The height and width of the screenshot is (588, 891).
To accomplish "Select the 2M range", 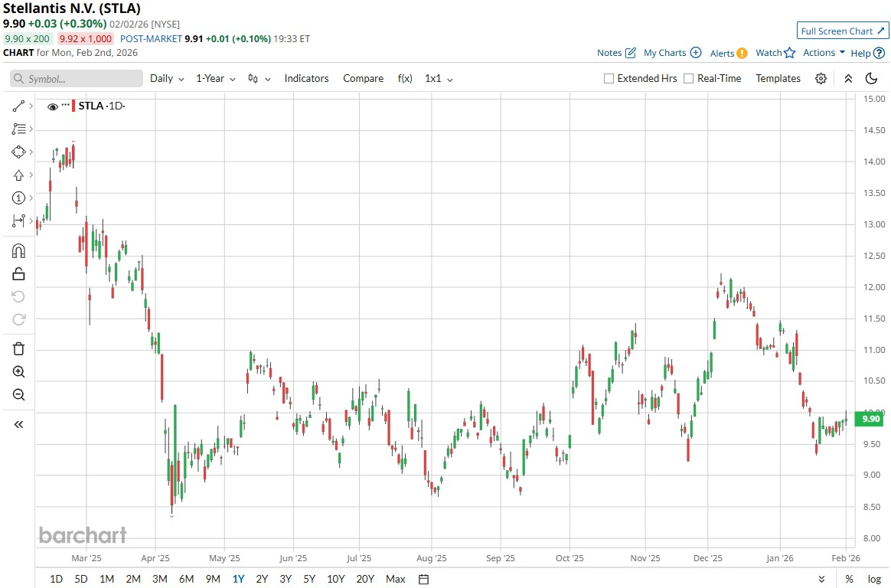I will pos(133,578).
